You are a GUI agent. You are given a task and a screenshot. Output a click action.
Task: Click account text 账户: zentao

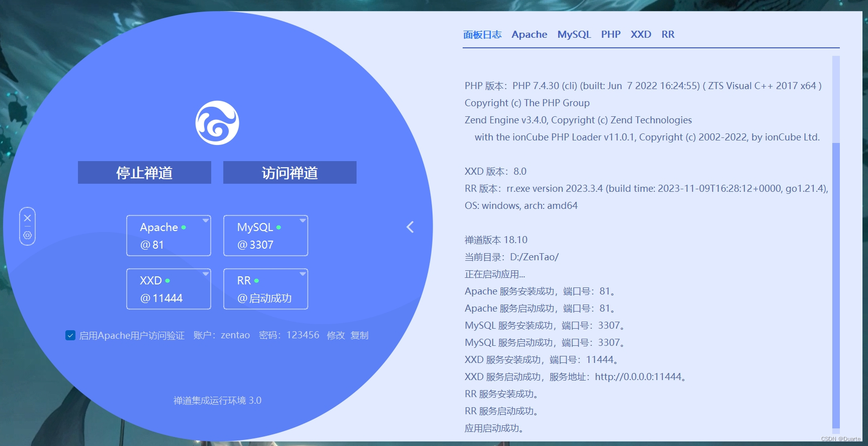click(x=222, y=335)
